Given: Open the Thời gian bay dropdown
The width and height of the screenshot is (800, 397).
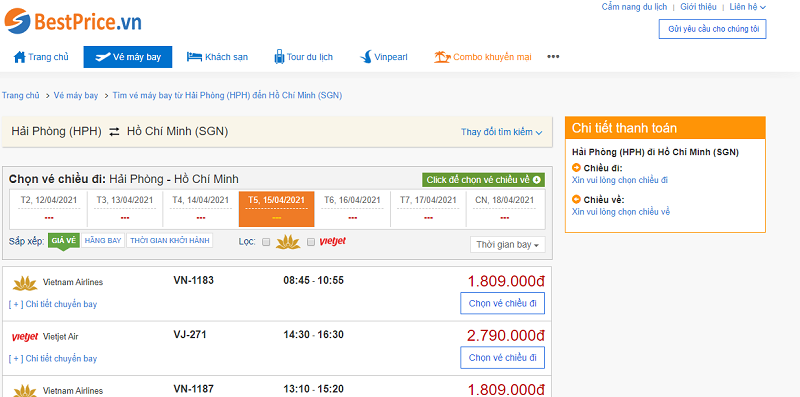Looking at the screenshot, I should pos(508,245).
